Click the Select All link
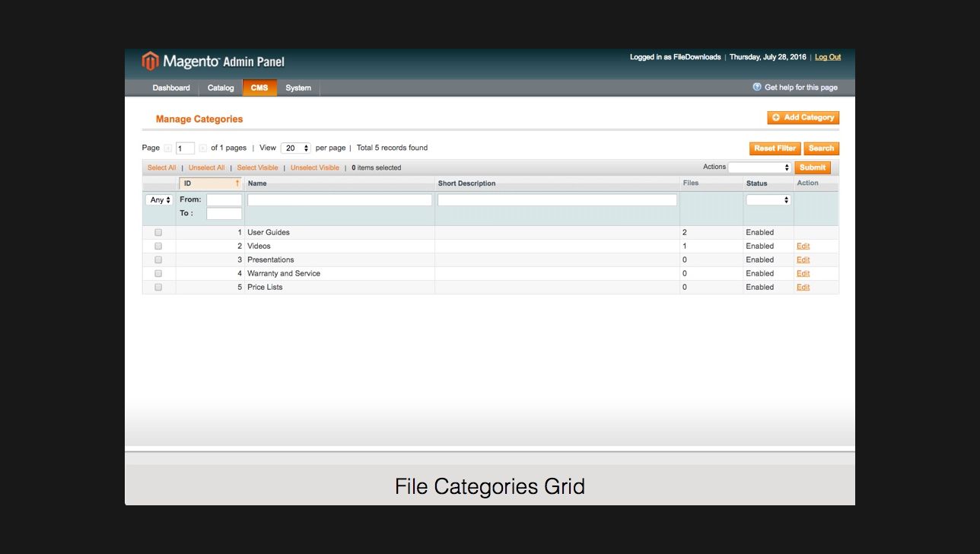Viewport: 980px width, 554px height. [x=162, y=167]
